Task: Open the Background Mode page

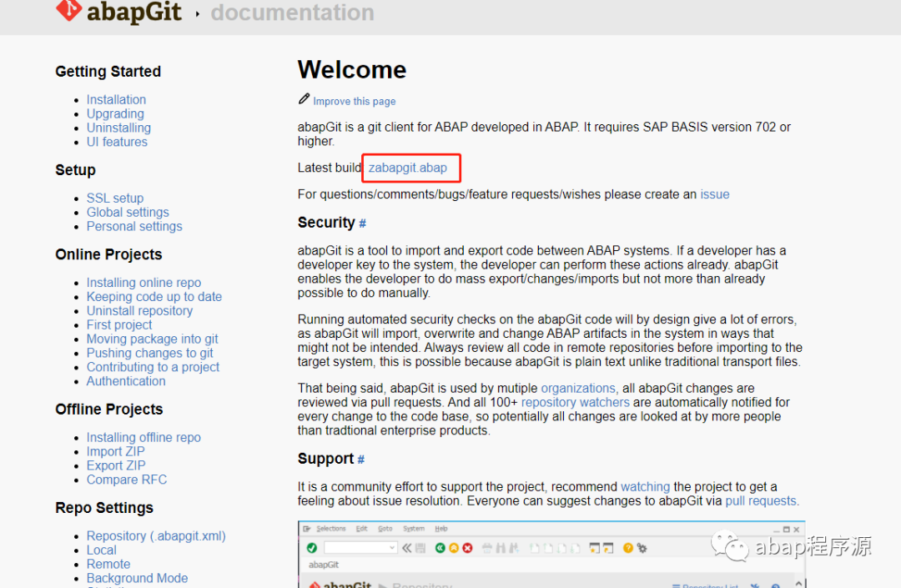Action: (x=138, y=578)
